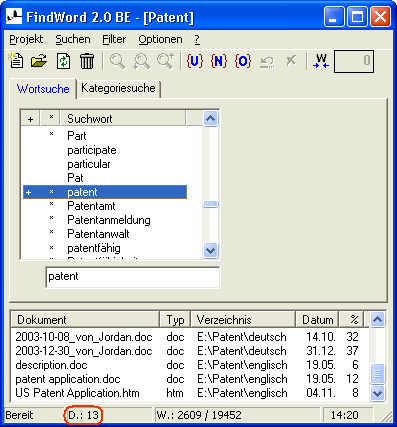Toggle the * mark on Patentanwalt row
This screenshot has height=427, width=397.
coord(51,232)
